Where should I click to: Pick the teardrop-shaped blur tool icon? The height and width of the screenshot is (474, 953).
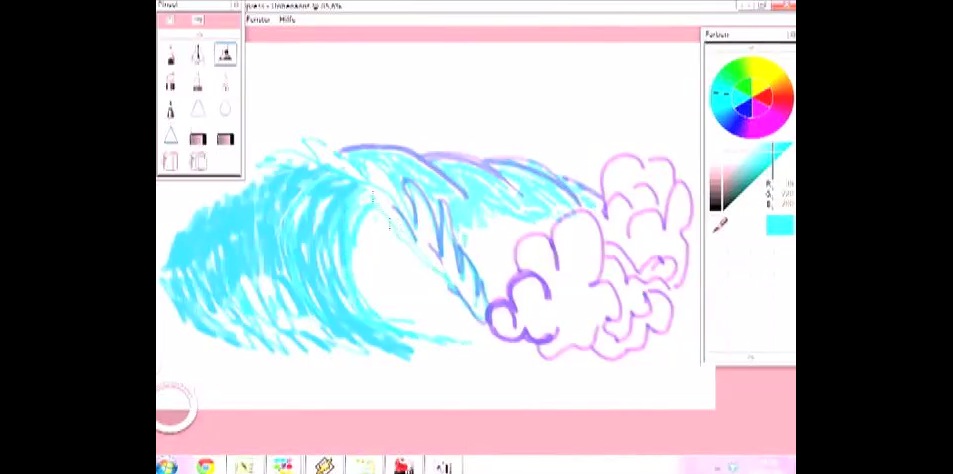225,108
